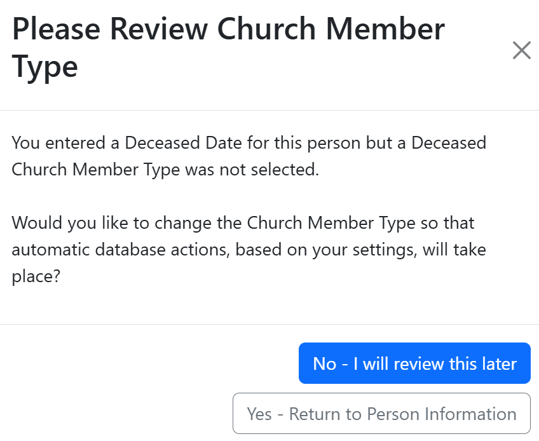The width and height of the screenshot is (539, 441).
Task: Click the Deceased Date warning paragraph
Action: [249, 156]
